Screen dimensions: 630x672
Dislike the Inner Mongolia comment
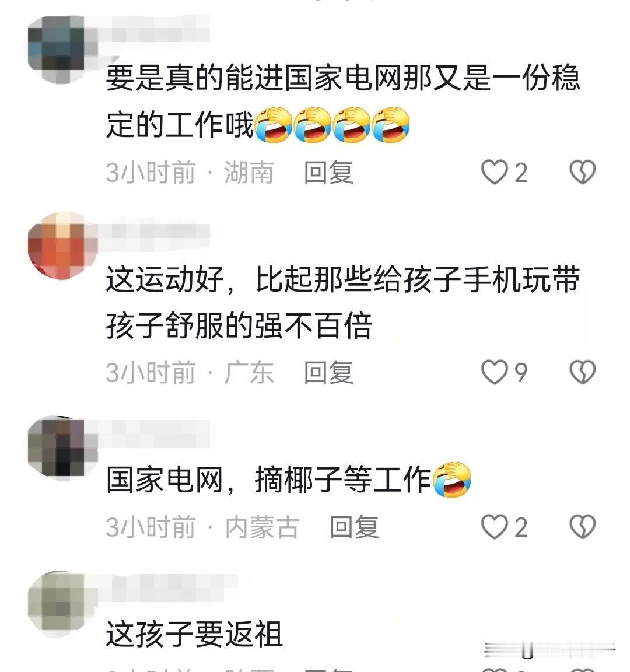(582, 527)
